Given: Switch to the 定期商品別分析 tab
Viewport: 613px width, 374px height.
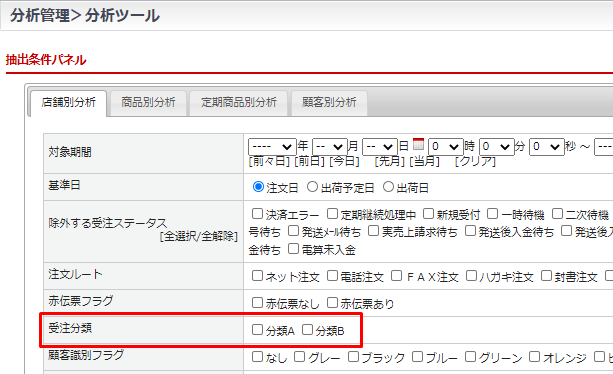Looking at the screenshot, I should [x=239, y=103].
